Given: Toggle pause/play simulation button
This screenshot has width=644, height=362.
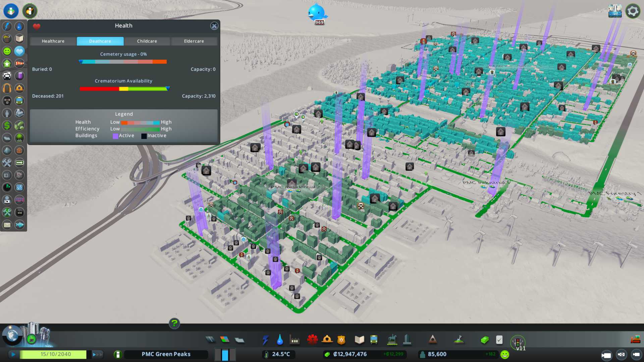Looking at the screenshot, I should [13, 354].
